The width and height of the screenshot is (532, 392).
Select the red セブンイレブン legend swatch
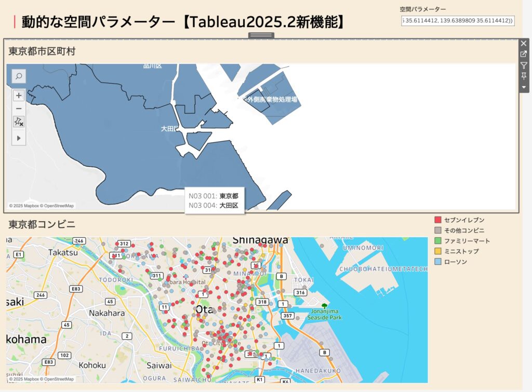437,220
